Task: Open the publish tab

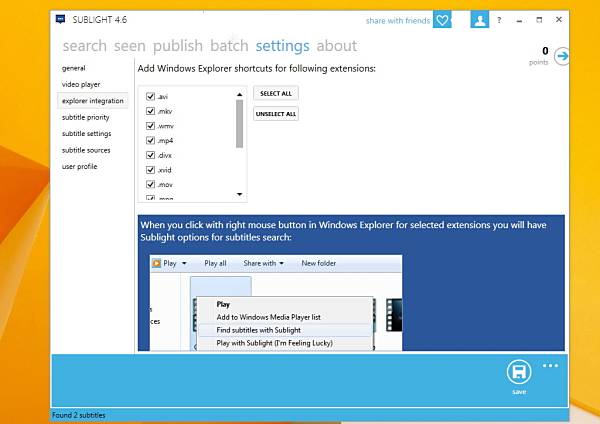Action: pos(178,46)
